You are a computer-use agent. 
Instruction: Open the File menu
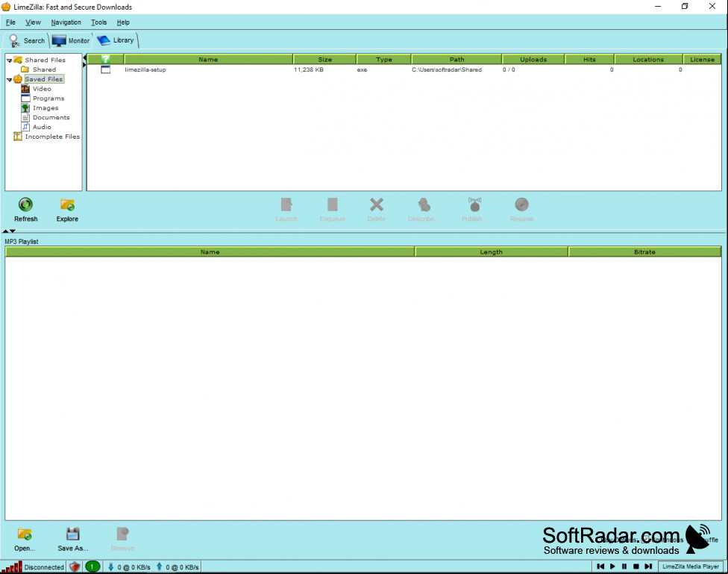click(10, 22)
